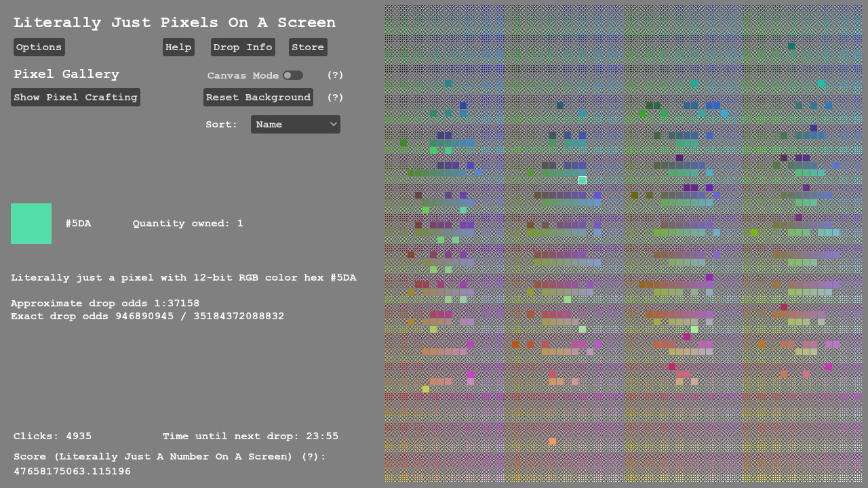Screen dimensions: 868x488
Task: Click Show Pixel Crafting
Action: click(75, 97)
